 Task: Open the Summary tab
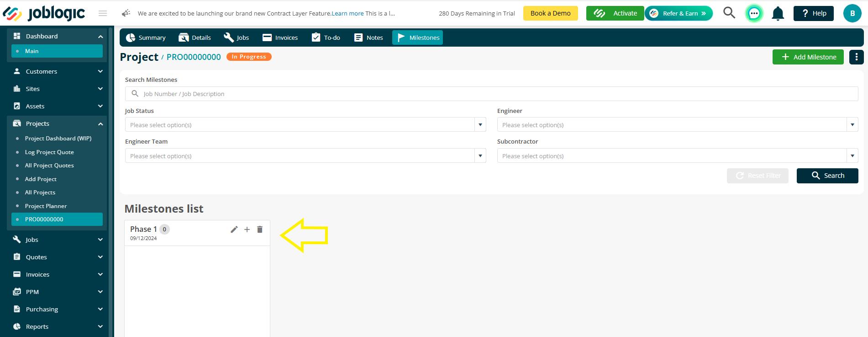coord(146,37)
